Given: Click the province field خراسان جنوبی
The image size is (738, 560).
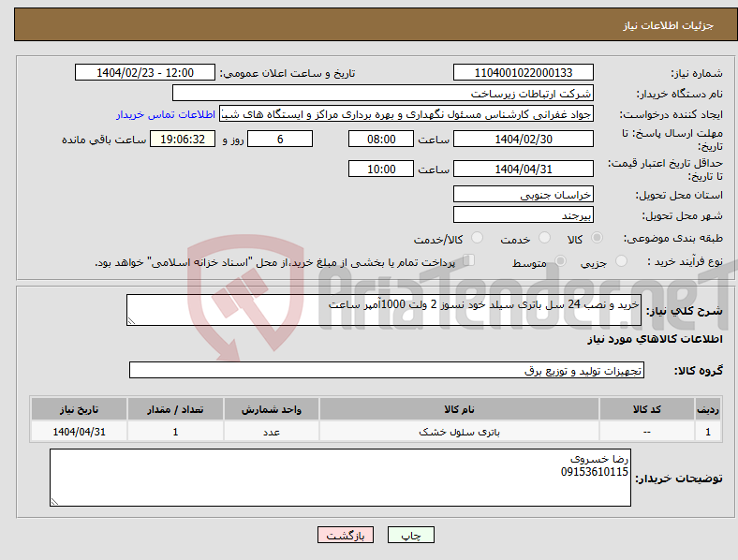Looking at the screenshot, I should click(x=523, y=195).
